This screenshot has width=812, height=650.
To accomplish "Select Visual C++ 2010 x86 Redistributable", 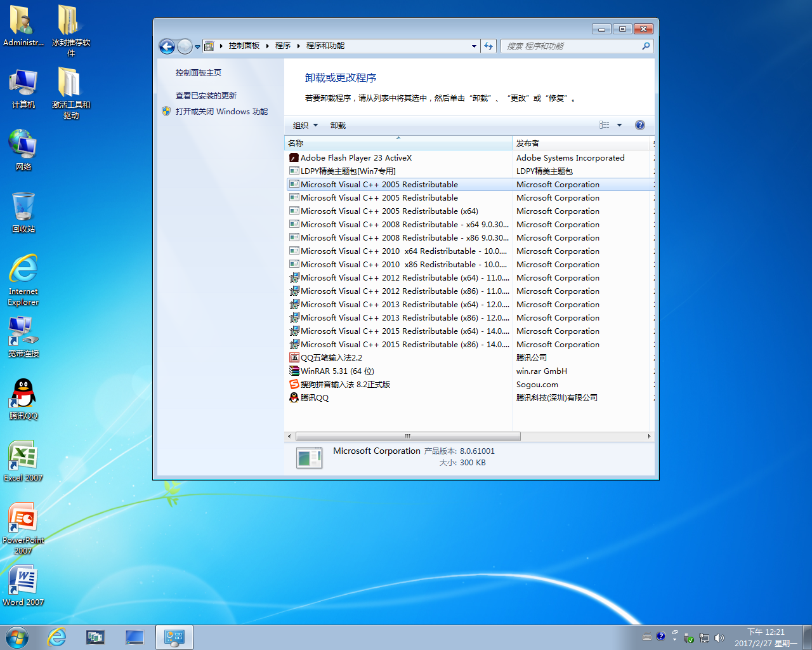I will click(469, 265).
